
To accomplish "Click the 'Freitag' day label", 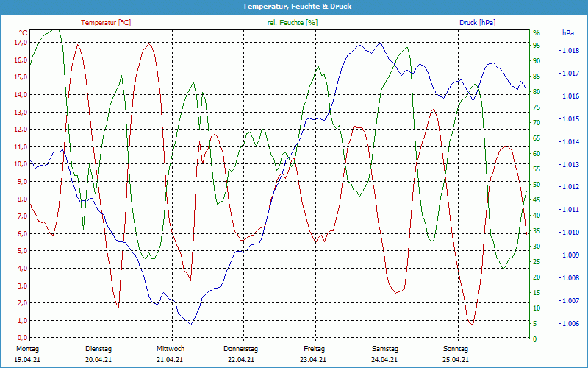I will 315,349.
